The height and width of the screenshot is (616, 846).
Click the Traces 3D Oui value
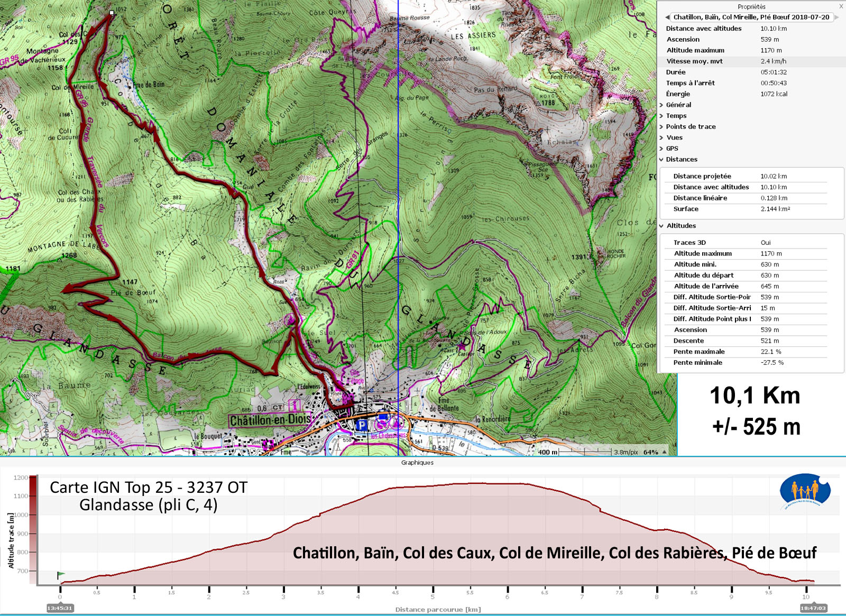coord(766,243)
